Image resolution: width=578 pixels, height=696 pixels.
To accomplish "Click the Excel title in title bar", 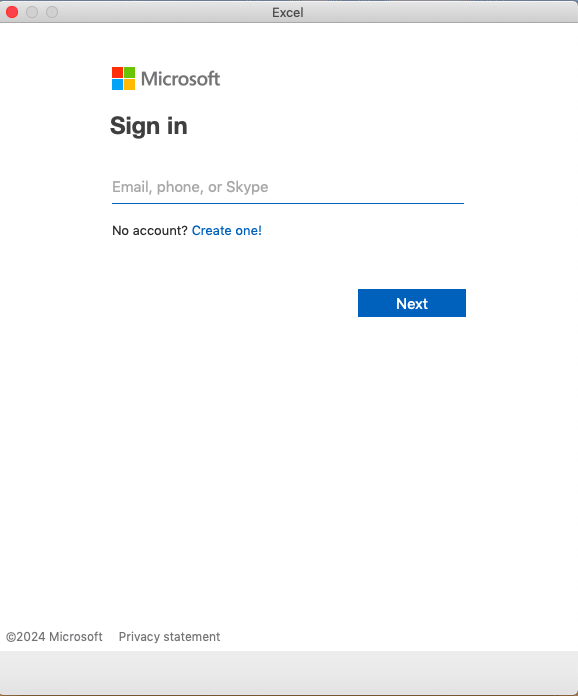I will tap(288, 12).
